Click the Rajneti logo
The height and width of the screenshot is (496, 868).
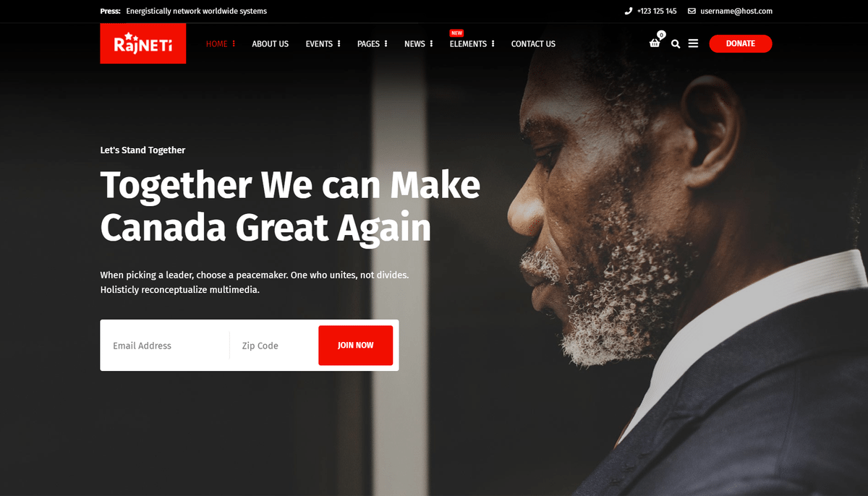point(143,43)
